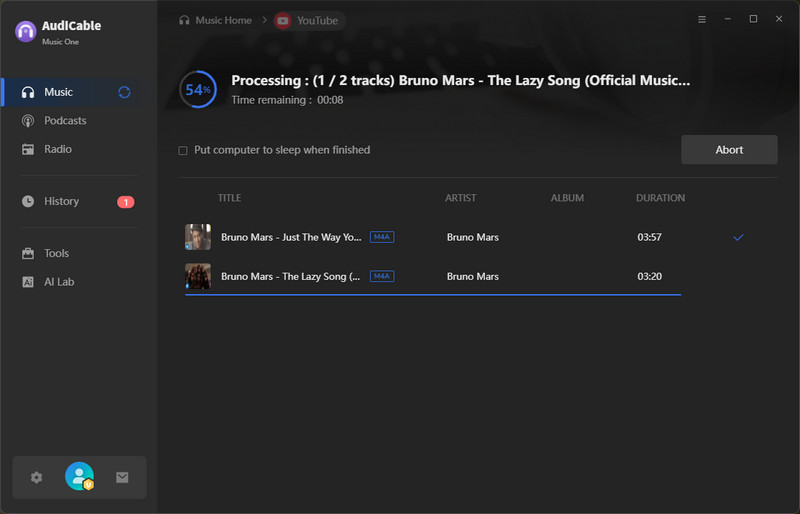Click Time remaining 00:08 text
The height and width of the screenshot is (514, 800).
point(287,101)
